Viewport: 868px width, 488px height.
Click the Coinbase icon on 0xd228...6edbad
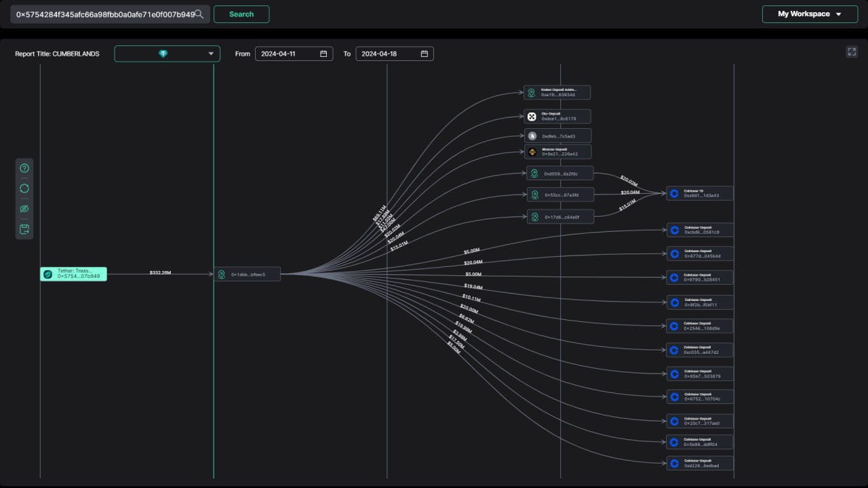(x=674, y=464)
